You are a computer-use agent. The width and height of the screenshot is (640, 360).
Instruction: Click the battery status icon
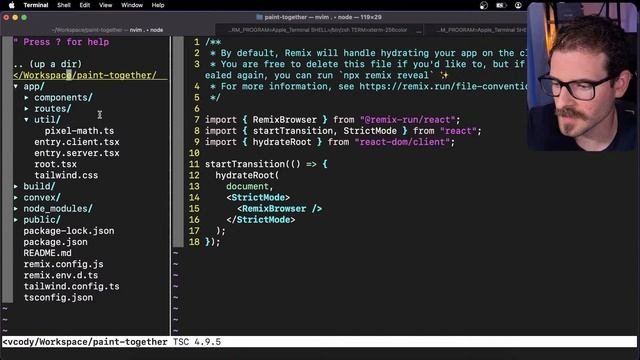pyautogui.click(x=501, y=5)
